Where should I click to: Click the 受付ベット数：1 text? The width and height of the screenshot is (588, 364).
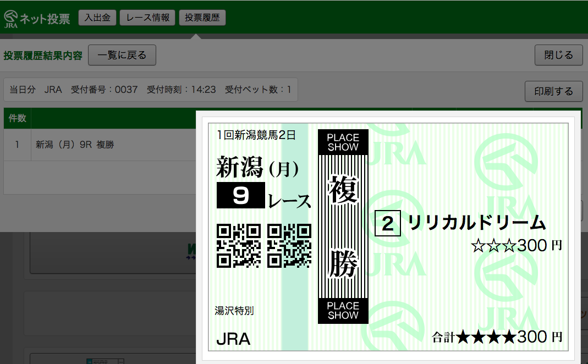(x=258, y=90)
